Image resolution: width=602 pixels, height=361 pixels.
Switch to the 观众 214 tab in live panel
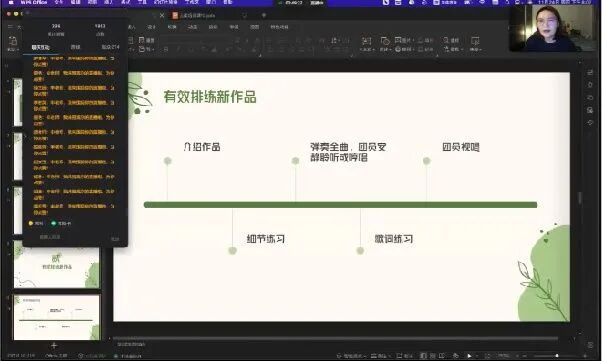tap(110, 47)
